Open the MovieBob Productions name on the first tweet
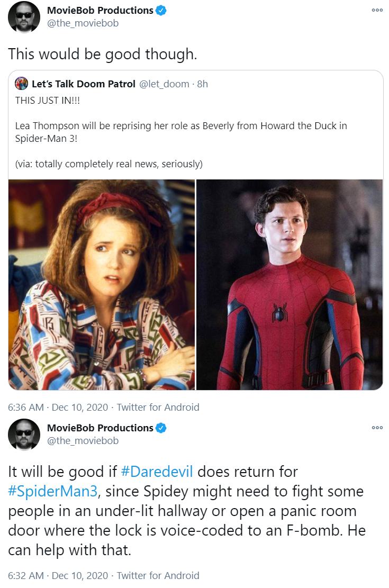The height and width of the screenshot is (588, 389). [100, 11]
